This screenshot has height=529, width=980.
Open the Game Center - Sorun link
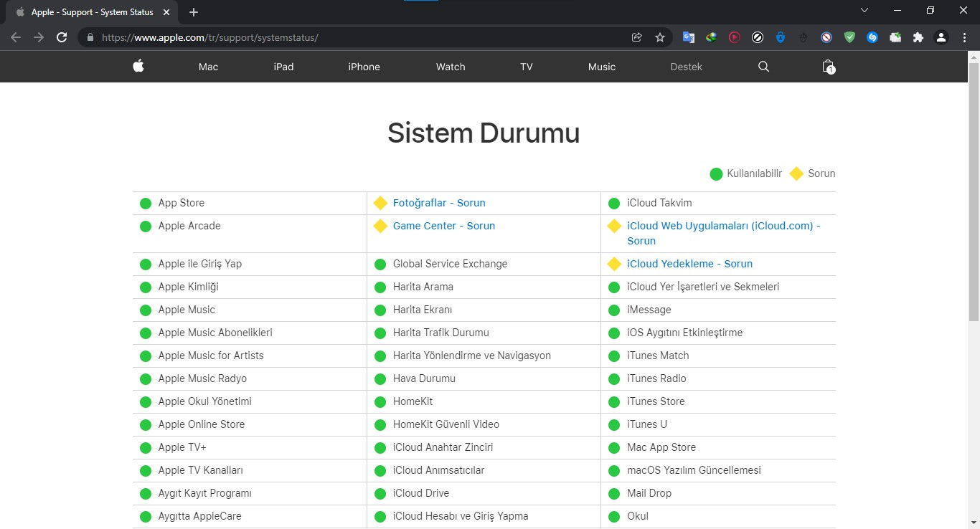[x=444, y=226]
